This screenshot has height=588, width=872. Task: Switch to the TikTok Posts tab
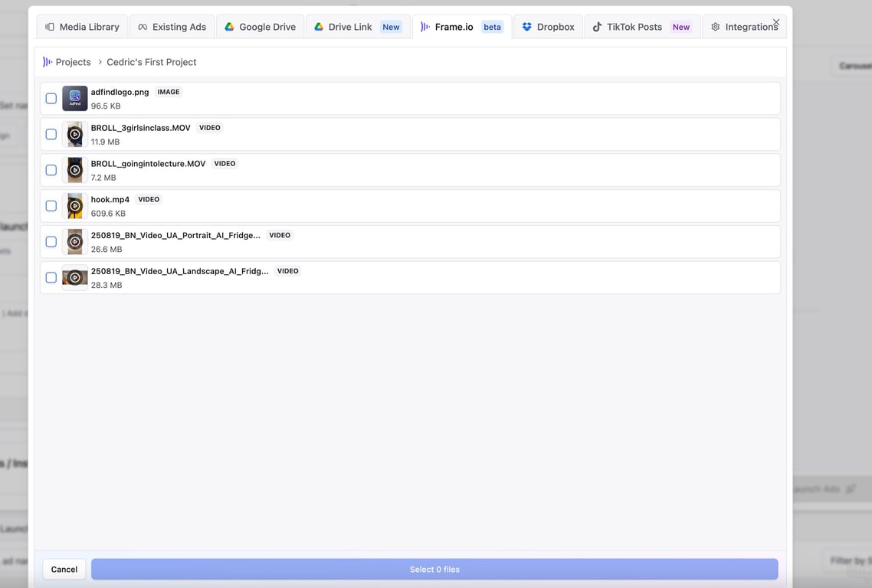[642, 27]
